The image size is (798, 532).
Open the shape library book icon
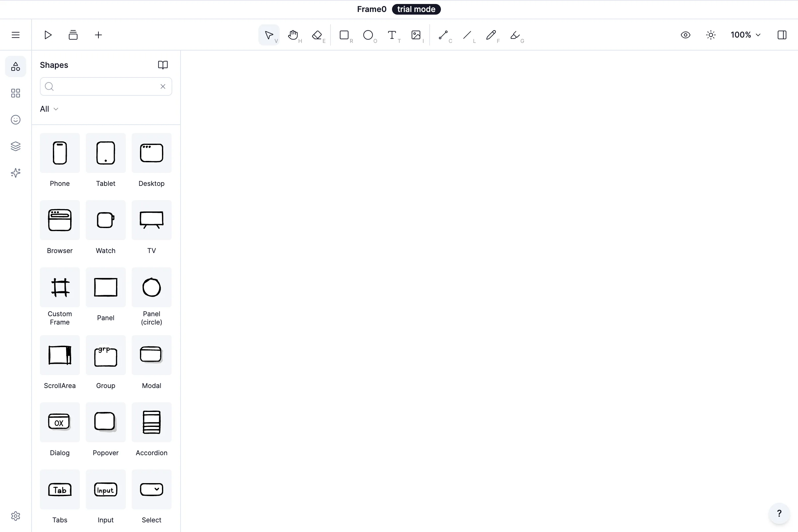tap(163, 65)
